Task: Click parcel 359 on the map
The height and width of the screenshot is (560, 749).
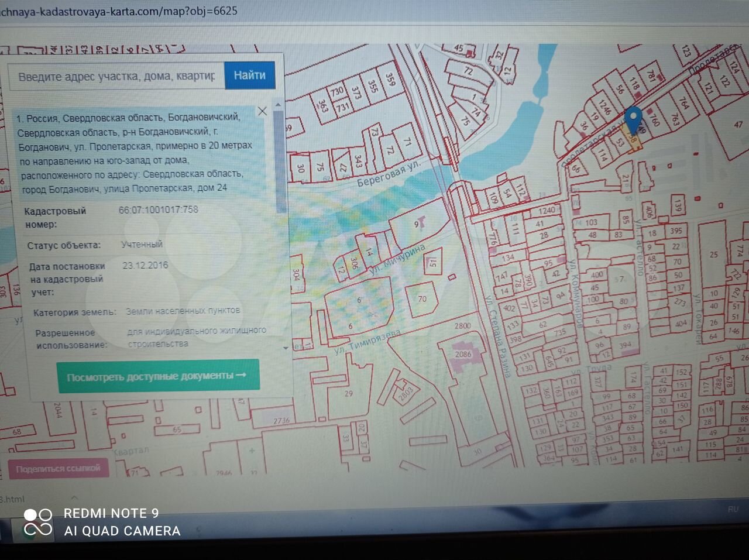Action: tap(390, 78)
